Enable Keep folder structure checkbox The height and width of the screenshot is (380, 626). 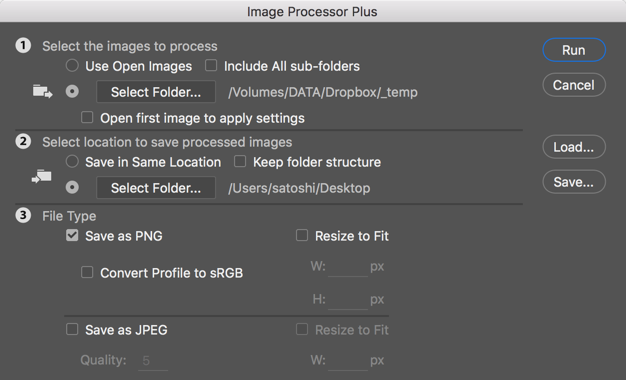[240, 161]
